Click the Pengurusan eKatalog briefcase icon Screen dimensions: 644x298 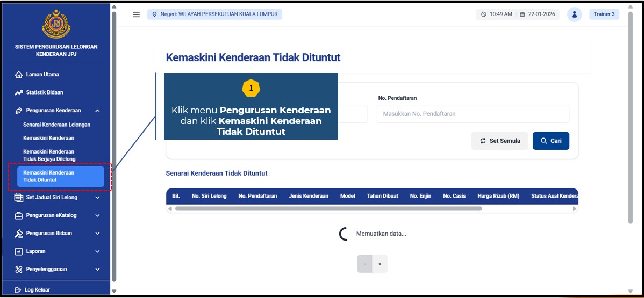[x=19, y=215]
